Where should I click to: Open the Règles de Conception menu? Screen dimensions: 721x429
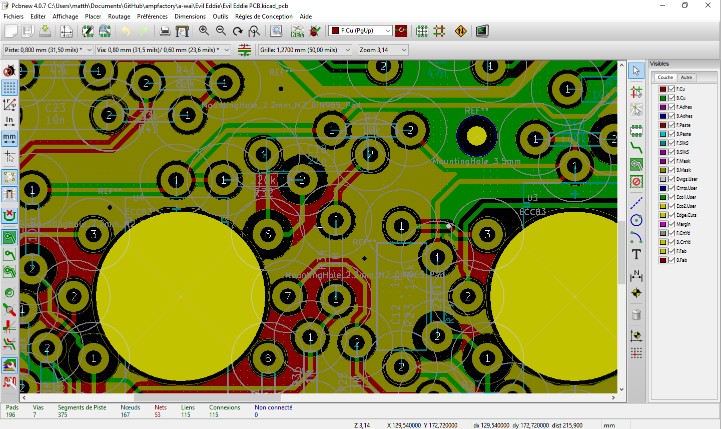pyautogui.click(x=264, y=17)
